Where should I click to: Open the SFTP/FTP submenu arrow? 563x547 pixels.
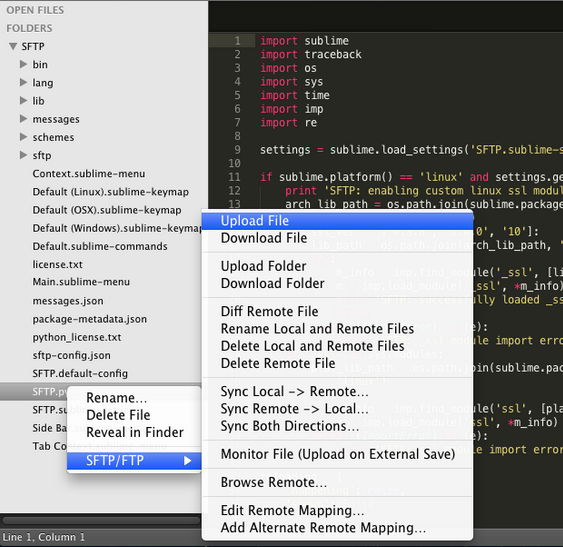coord(187,460)
